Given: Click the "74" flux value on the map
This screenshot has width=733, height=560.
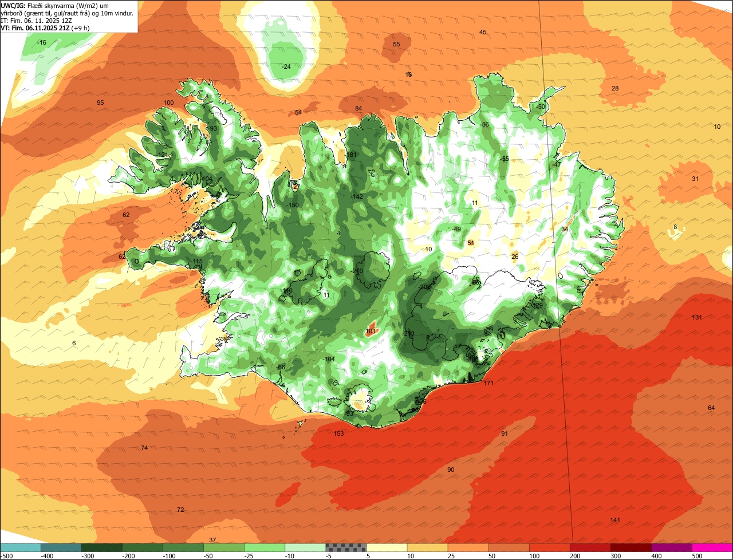Looking at the screenshot, I should point(144,448).
